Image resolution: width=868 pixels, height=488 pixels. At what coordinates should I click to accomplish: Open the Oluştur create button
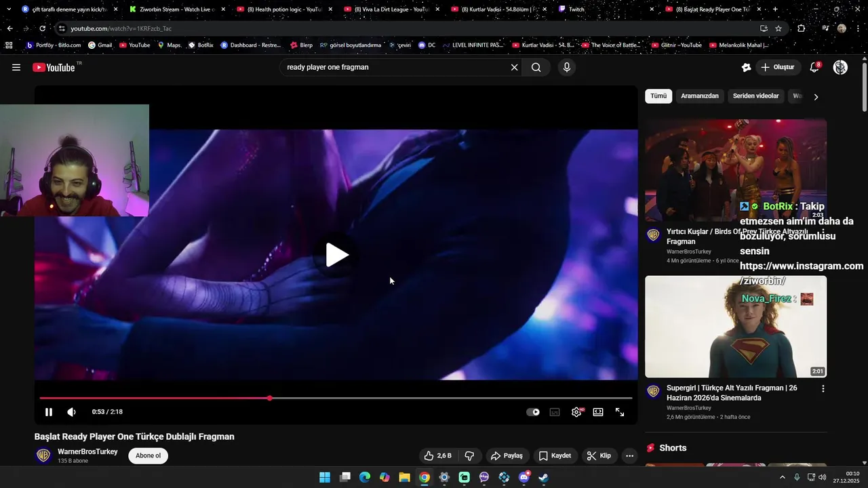tap(777, 67)
